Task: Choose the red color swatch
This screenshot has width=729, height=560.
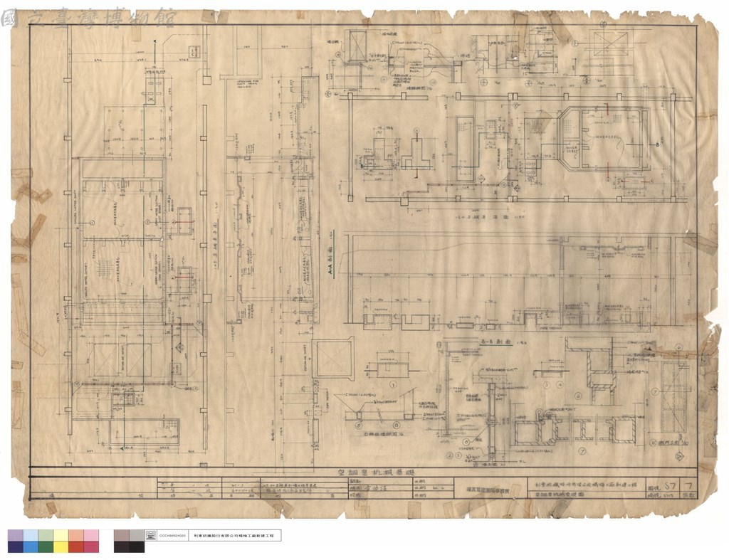Action: (76, 547)
